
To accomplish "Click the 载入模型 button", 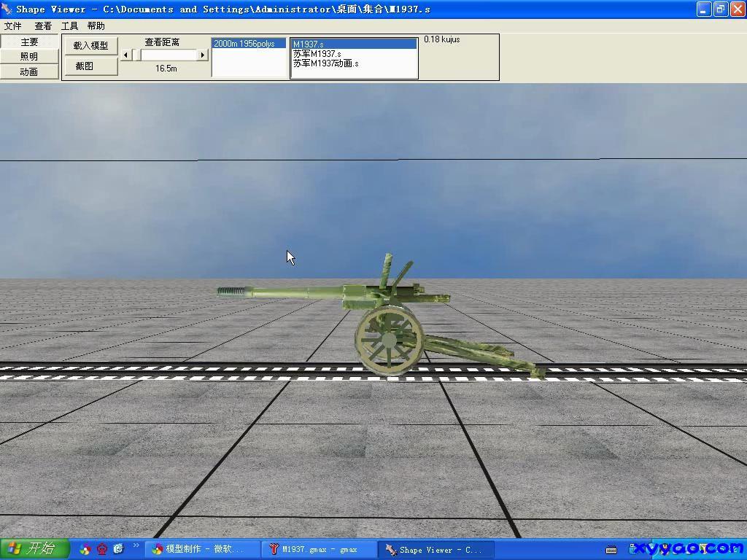I will pyautogui.click(x=90, y=45).
